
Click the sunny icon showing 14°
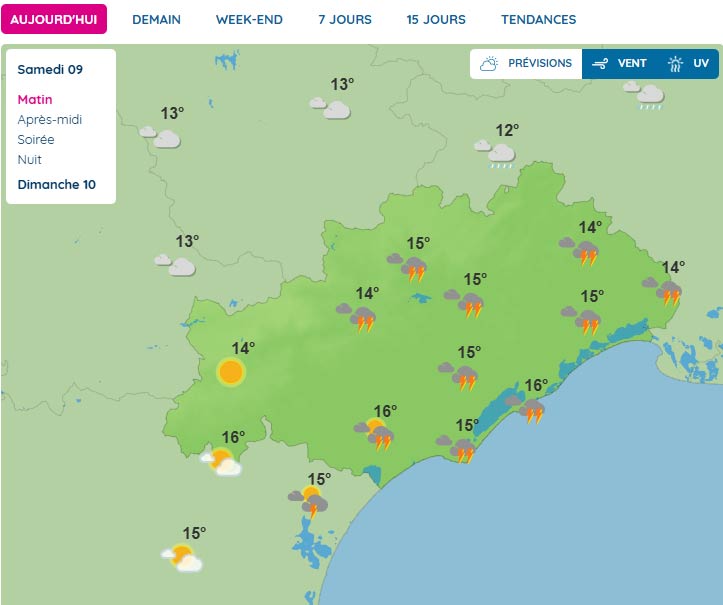pos(231,372)
